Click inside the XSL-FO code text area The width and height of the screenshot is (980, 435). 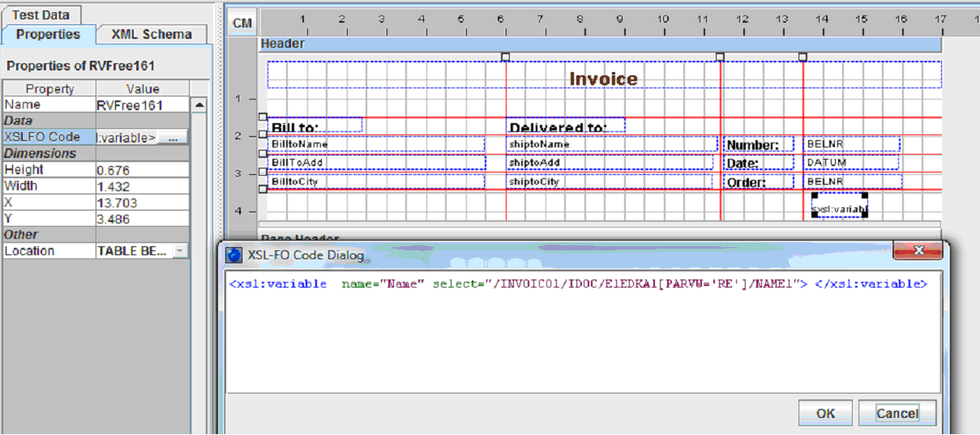click(x=583, y=332)
